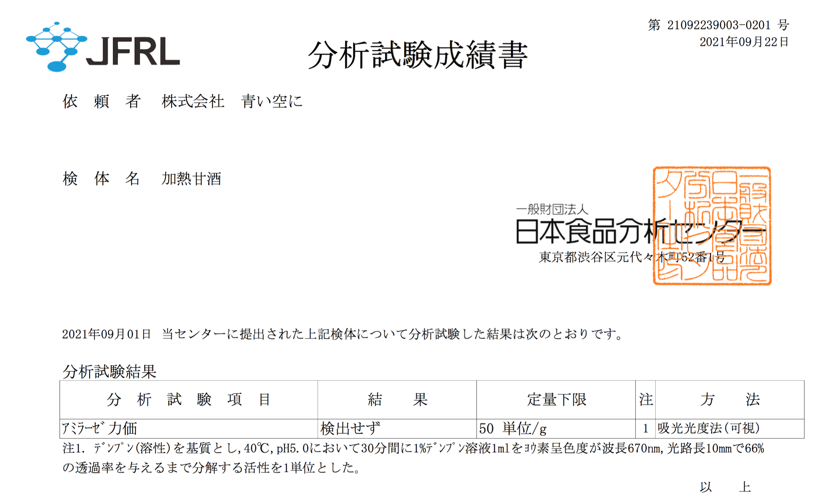Click the JFRL logo text
Screen dimensions: 821x504
point(133,52)
